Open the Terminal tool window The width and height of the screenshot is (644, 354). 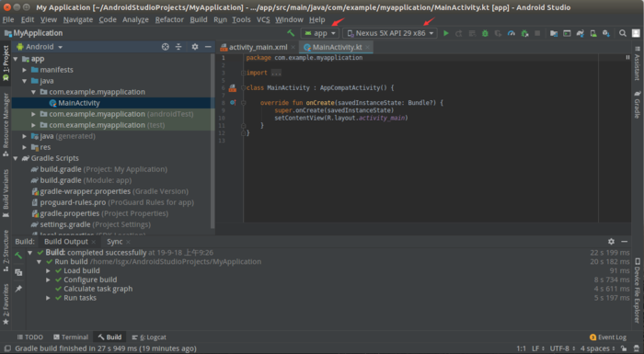click(71, 337)
